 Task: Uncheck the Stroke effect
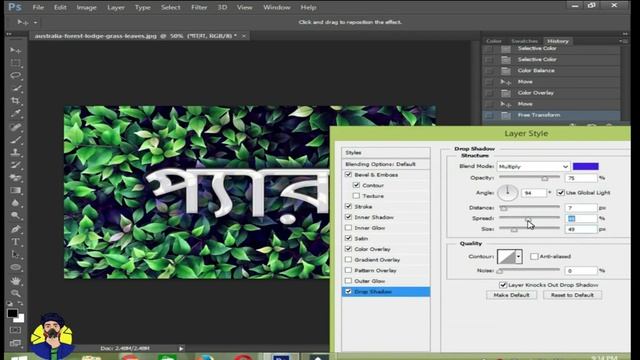point(348,206)
